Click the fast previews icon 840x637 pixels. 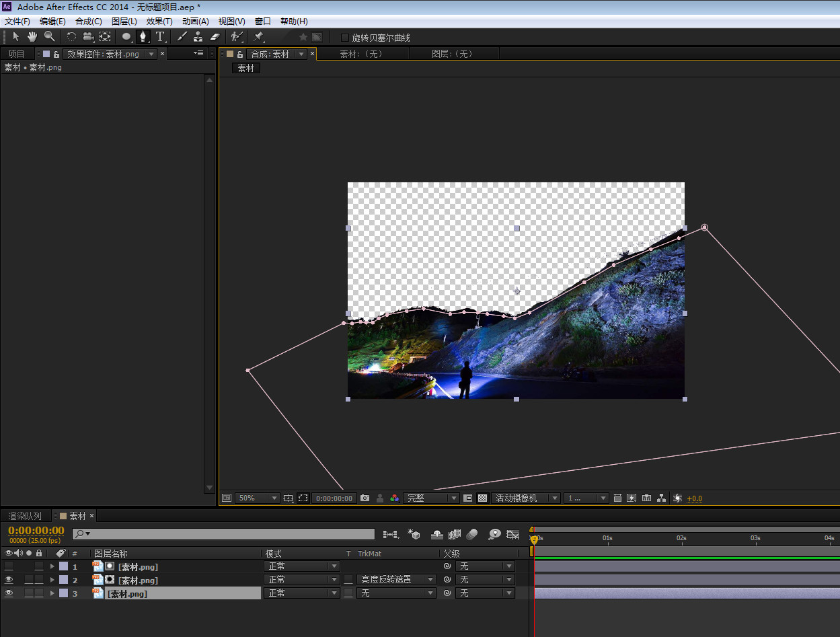pos(632,498)
